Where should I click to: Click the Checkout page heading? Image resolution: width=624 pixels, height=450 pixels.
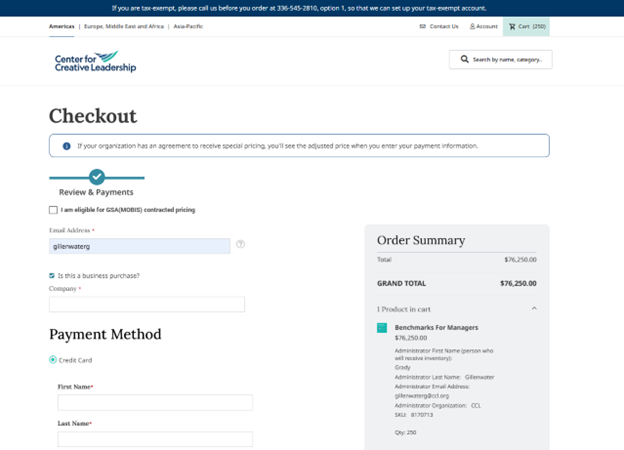coord(93,116)
